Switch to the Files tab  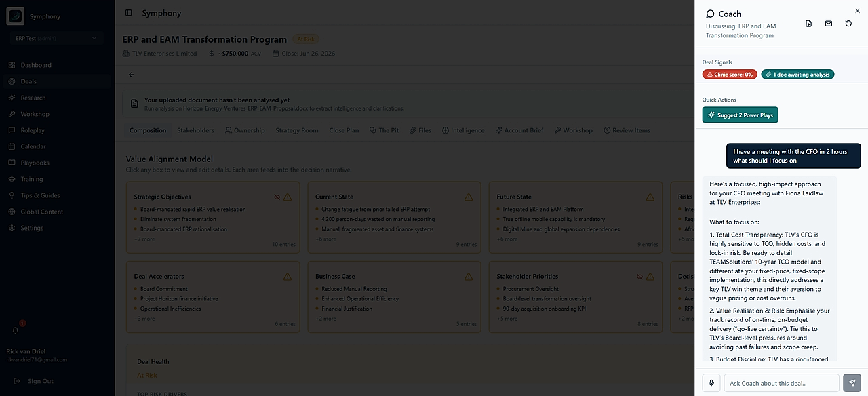coord(420,130)
